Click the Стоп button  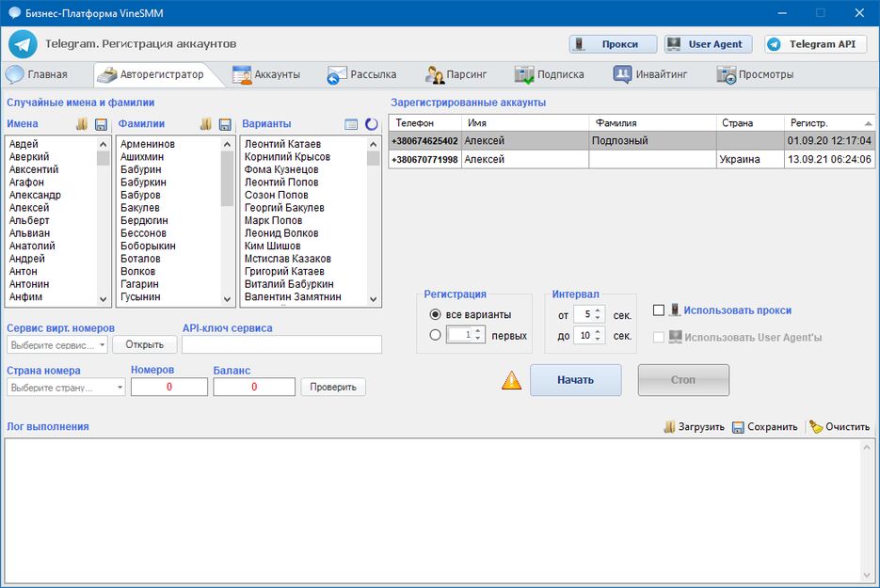click(x=683, y=380)
